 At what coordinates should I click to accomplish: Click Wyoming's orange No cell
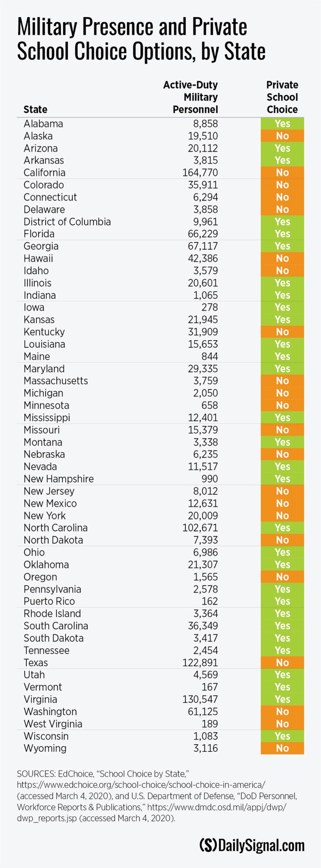282,748
